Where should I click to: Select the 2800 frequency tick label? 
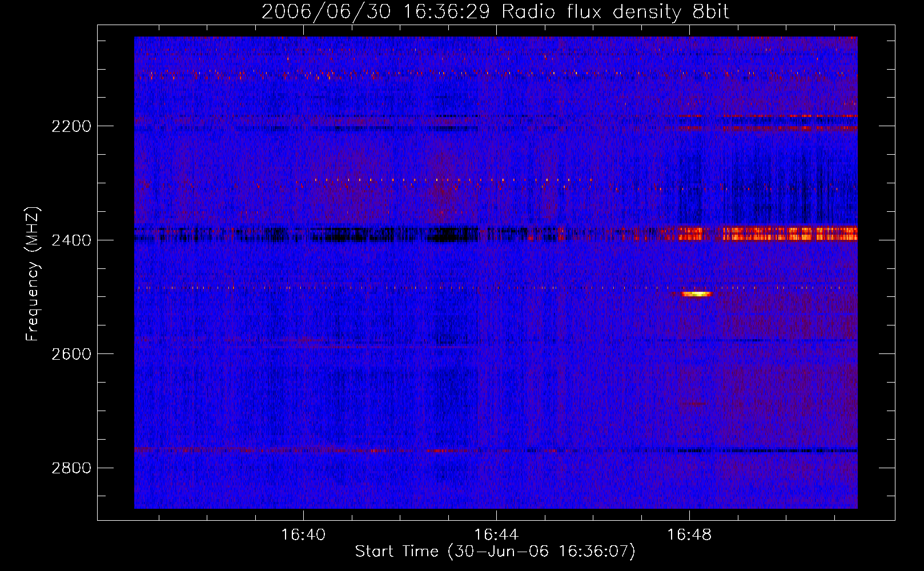[71, 468]
